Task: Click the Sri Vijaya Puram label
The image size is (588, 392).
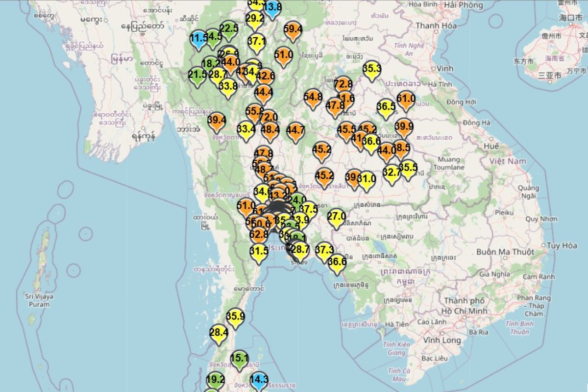Action: coord(39,300)
